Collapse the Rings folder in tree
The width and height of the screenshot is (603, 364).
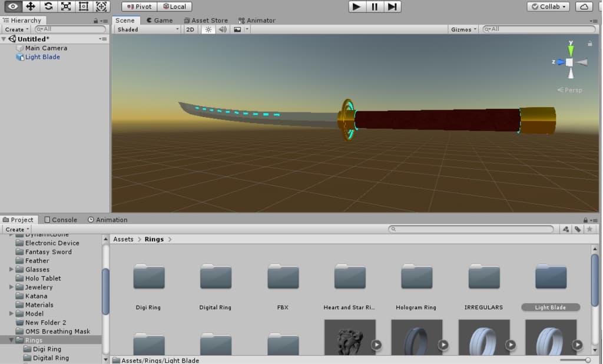coord(12,340)
